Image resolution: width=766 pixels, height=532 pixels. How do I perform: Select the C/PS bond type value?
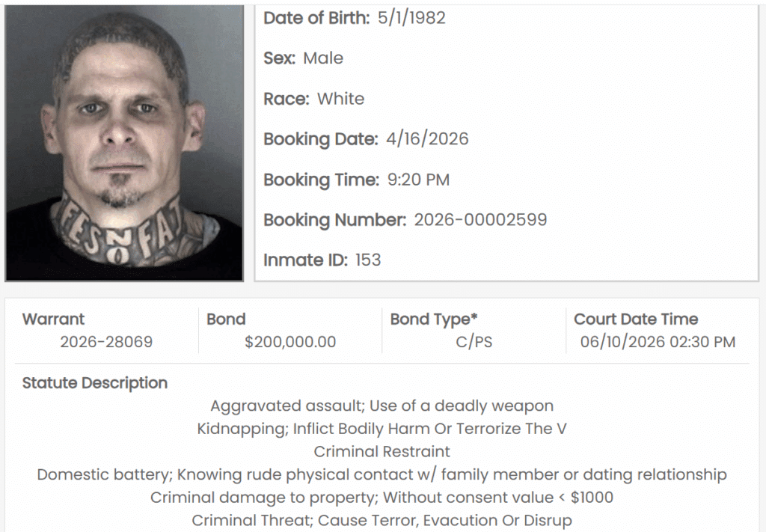coord(474,341)
